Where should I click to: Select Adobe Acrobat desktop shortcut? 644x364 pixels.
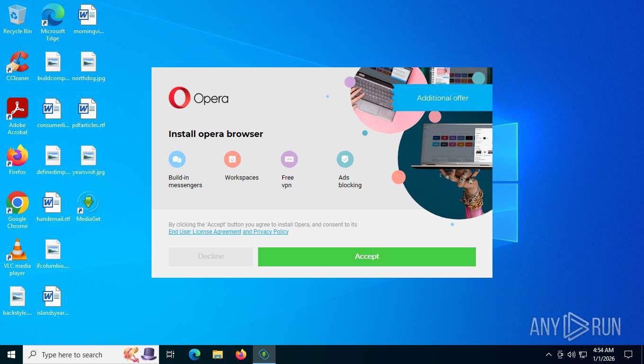18,117
